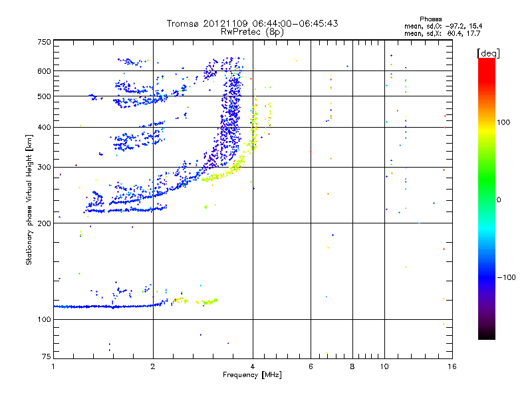Click the black bottom of the colorbar
The width and height of the screenshot is (532, 399).
tap(487, 335)
